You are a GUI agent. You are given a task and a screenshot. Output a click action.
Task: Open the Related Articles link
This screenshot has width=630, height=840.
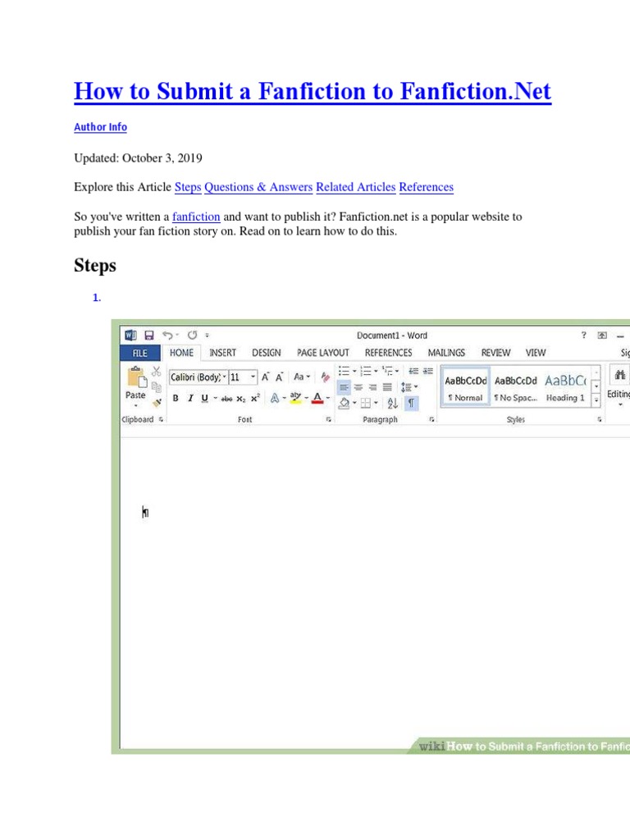click(356, 187)
